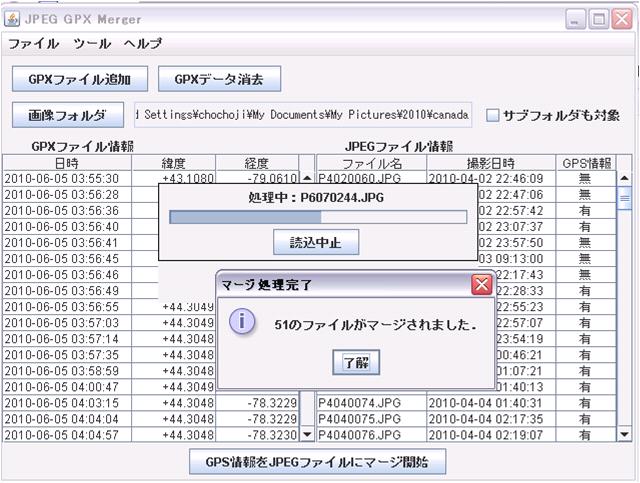Select row 2010-06-05 03:56:41

(67, 243)
